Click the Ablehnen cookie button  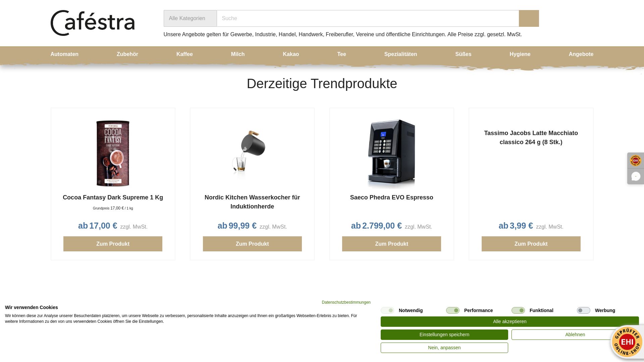(575, 335)
